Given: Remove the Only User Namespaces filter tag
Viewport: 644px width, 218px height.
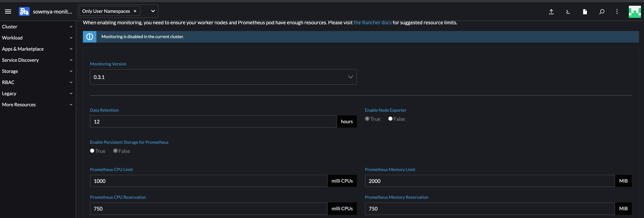Looking at the screenshot, I should click(135, 11).
